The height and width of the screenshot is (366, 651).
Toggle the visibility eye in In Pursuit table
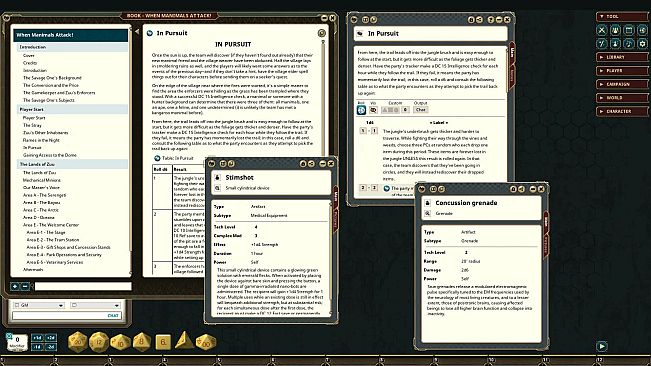[x=373, y=110]
